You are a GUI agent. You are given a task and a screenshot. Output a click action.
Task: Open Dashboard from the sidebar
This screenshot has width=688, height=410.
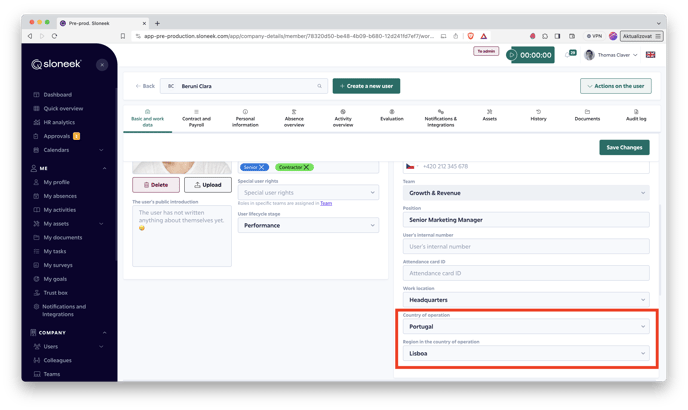coord(57,95)
